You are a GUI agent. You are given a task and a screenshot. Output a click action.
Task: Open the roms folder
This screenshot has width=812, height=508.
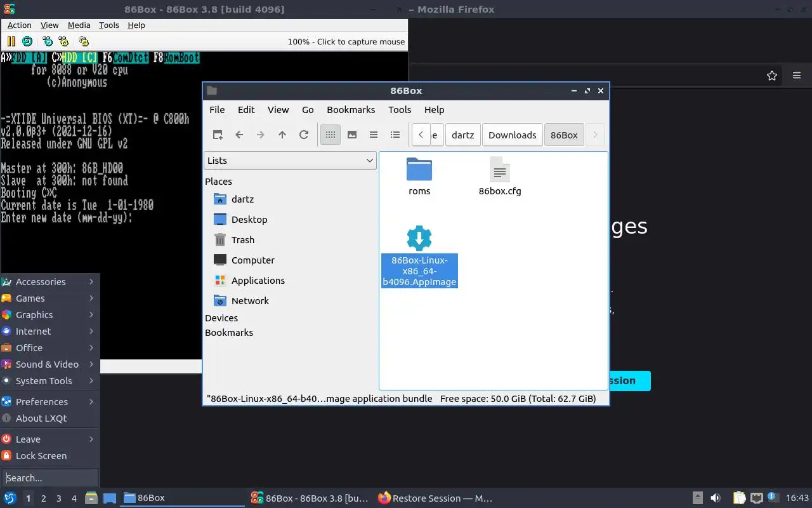419,177
